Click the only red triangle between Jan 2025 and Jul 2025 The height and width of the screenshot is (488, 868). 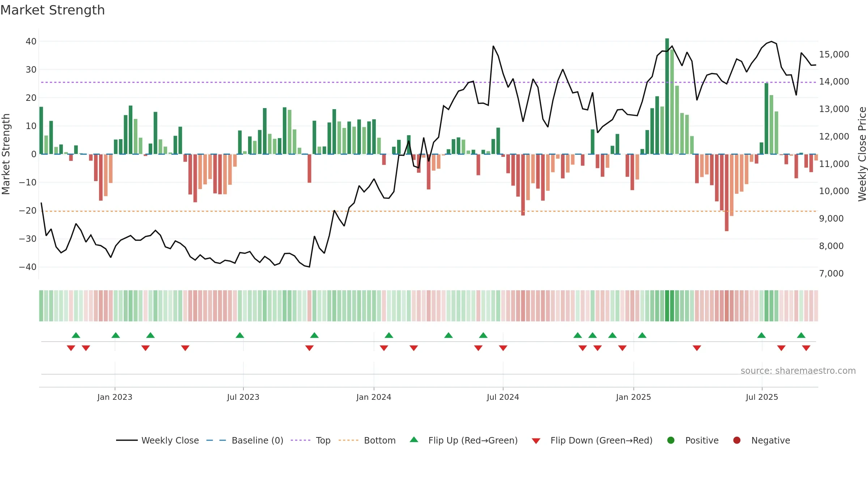click(697, 348)
